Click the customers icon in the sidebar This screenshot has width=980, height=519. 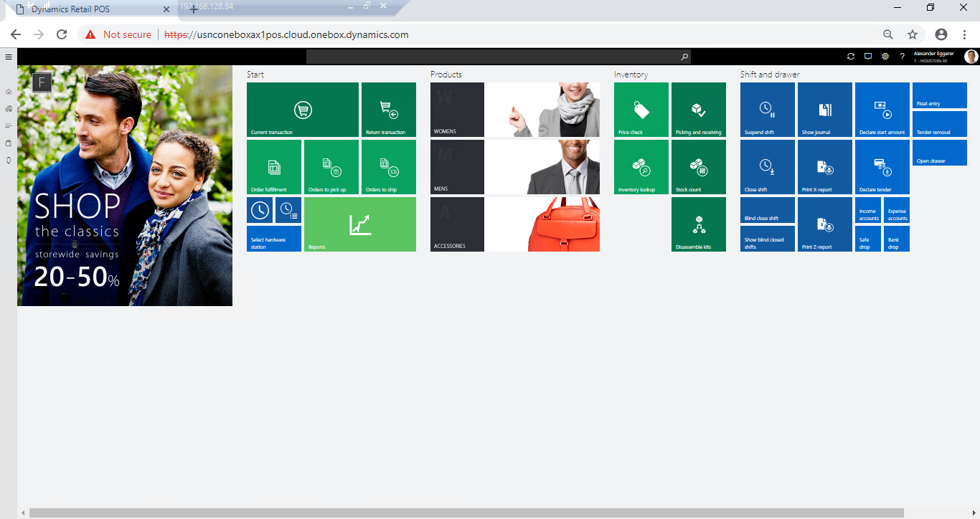pos(8,108)
